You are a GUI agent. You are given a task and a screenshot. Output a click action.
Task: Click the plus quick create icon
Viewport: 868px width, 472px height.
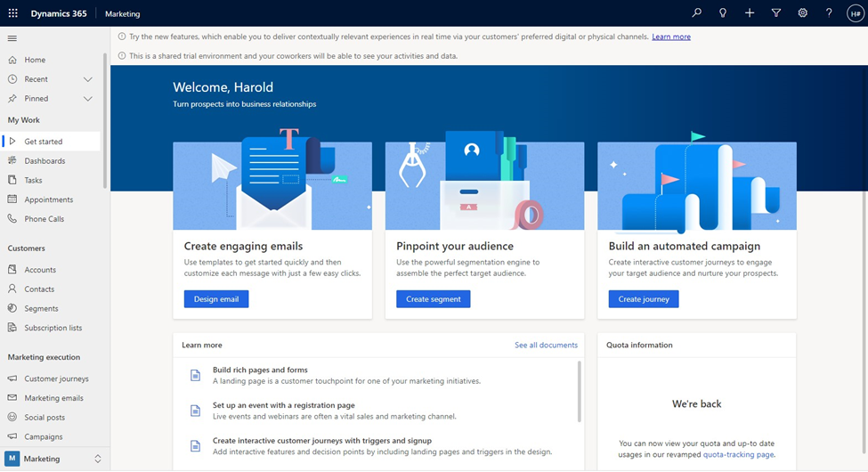tap(750, 13)
